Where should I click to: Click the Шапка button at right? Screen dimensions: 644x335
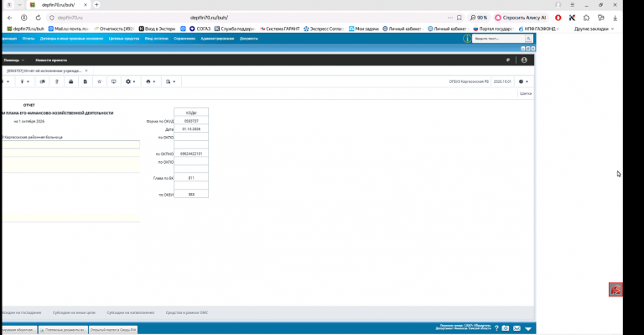click(525, 93)
